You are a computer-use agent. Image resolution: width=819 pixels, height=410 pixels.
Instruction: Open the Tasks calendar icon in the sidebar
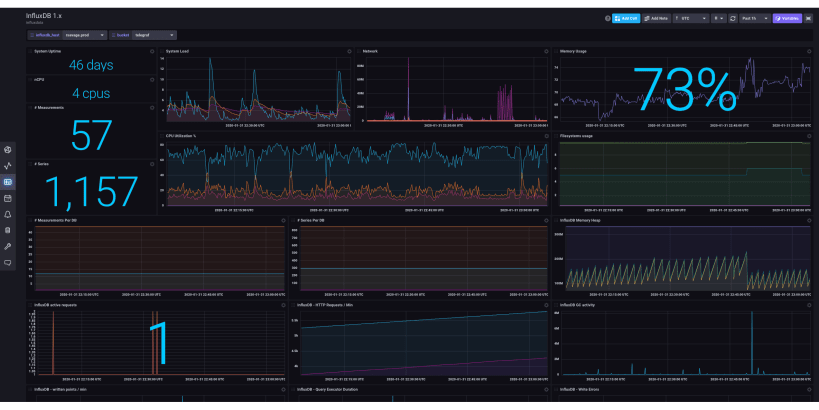click(x=8, y=198)
